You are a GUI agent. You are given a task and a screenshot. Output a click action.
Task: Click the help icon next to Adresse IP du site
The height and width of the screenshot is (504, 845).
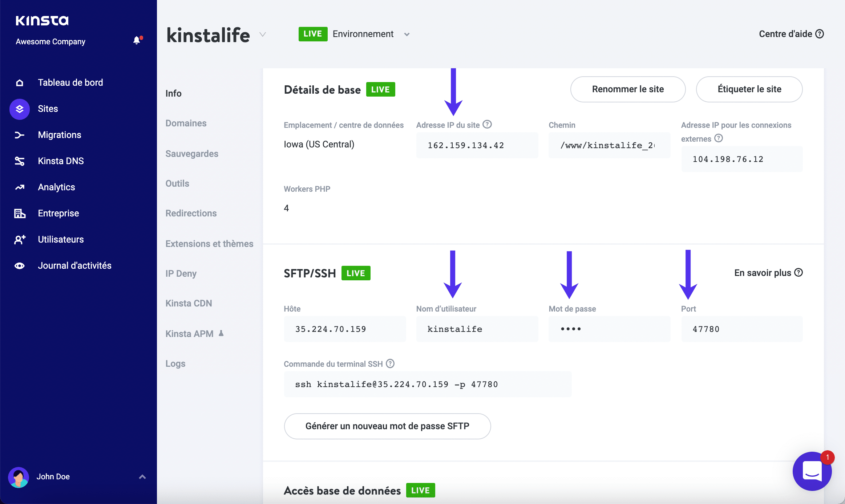(x=487, y=125)
